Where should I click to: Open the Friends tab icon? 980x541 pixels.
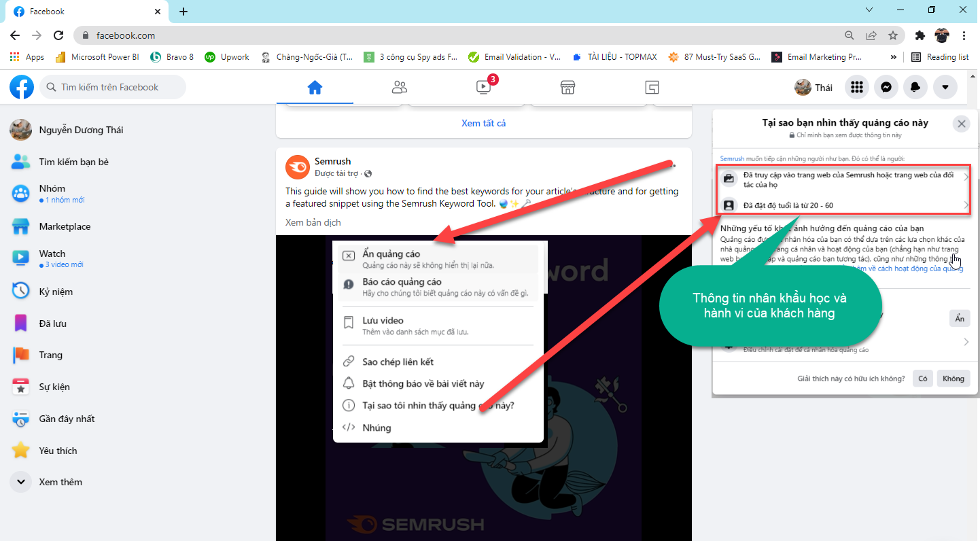coord(400,87)
